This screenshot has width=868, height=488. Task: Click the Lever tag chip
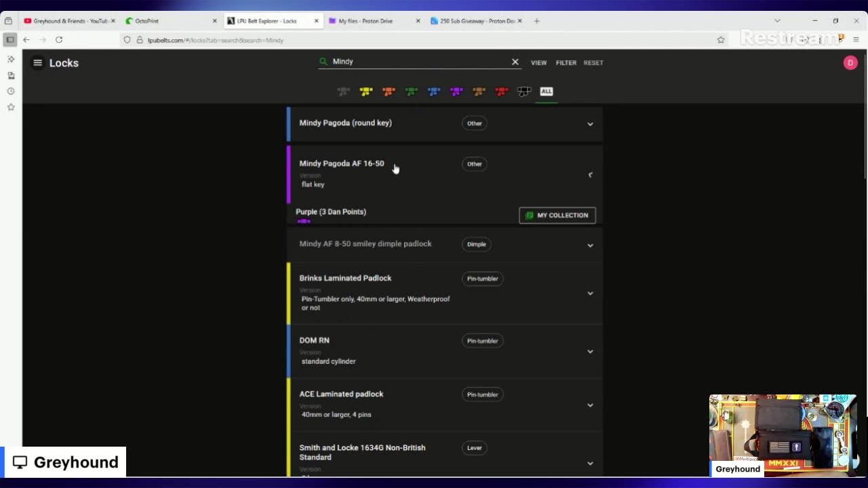point(474,447)
